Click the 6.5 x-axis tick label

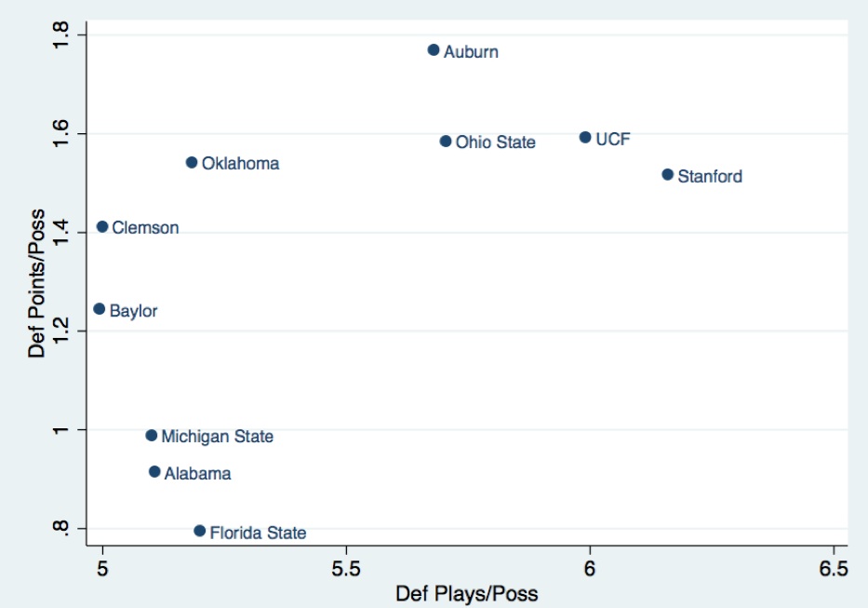pyautogui.click(x=833, y=568)
